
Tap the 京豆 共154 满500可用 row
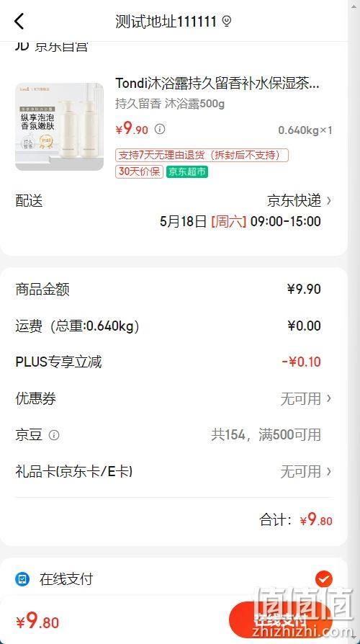coord(174,435)
